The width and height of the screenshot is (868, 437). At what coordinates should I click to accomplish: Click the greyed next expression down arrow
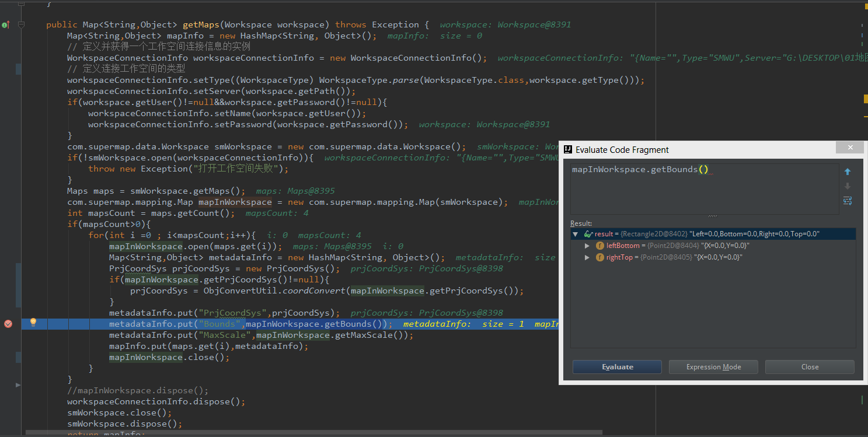coord(848,186)
